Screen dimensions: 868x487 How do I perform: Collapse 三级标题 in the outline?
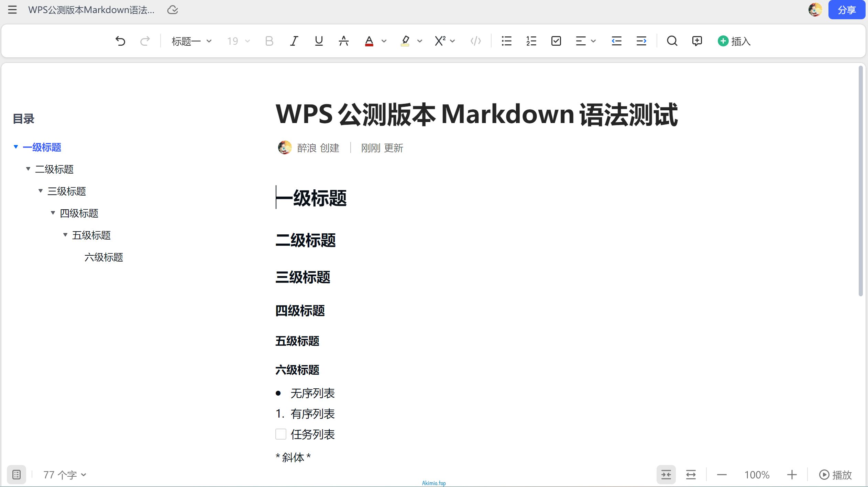click(41, 191)
